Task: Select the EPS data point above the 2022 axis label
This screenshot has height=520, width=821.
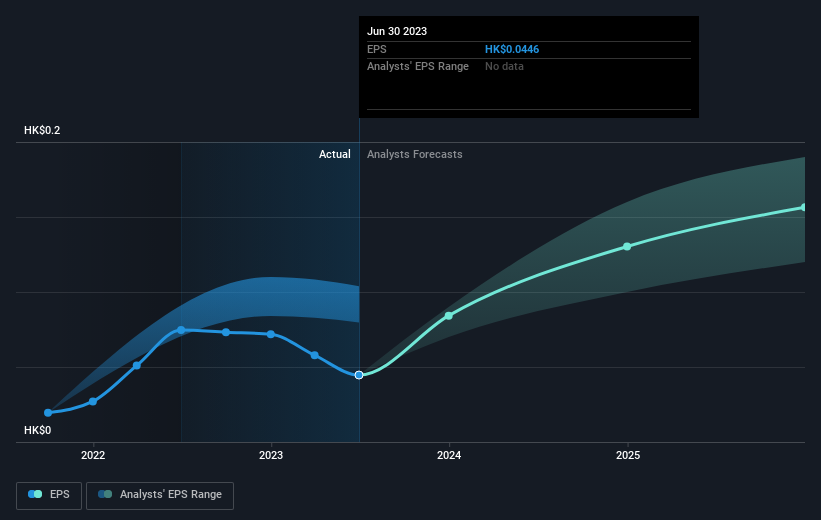Action: pos(93,402)
